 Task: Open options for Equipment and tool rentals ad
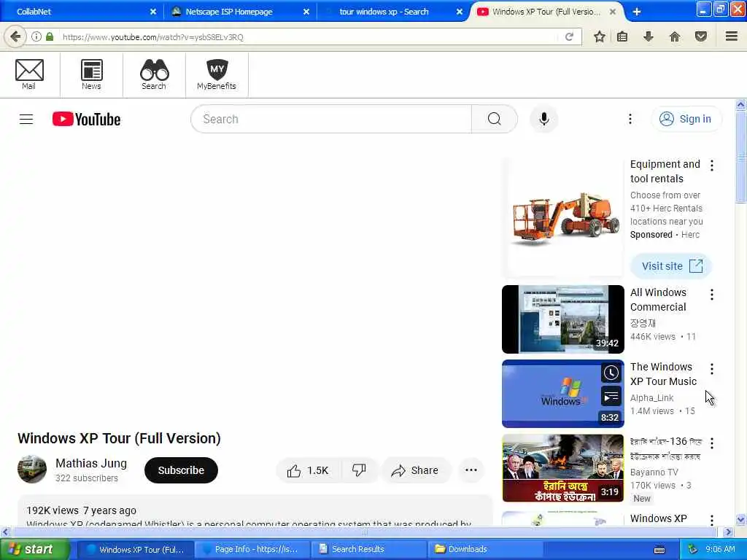point(712,166)
